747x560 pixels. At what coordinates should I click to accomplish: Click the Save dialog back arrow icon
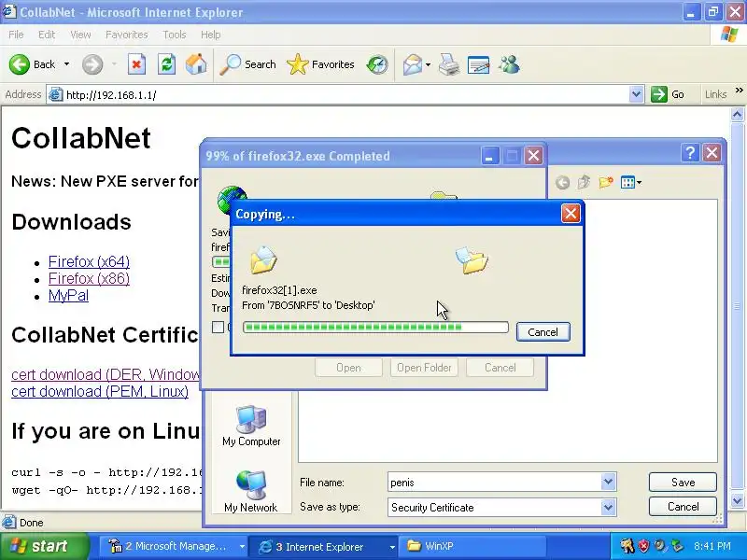[x=563, y=182]
